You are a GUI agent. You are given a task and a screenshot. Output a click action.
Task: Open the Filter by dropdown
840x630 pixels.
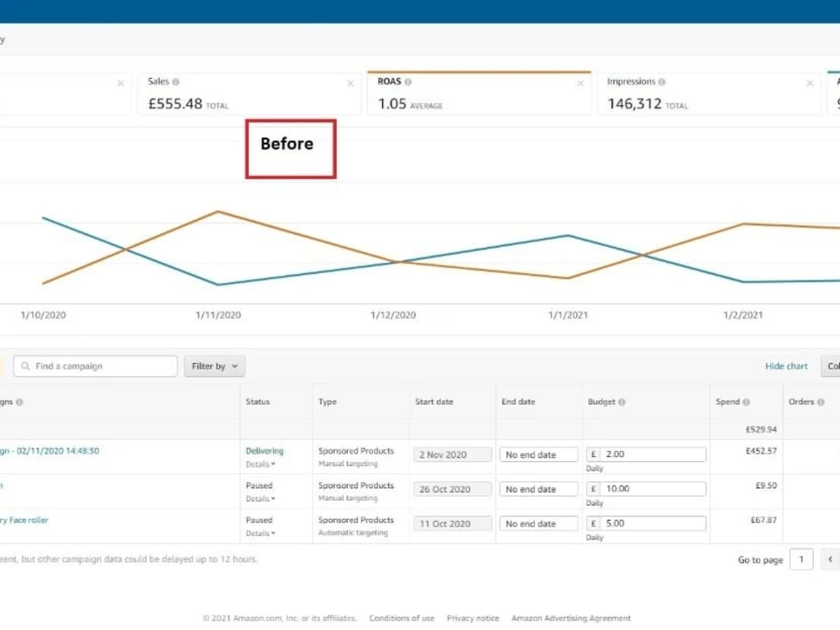[214, 366]
